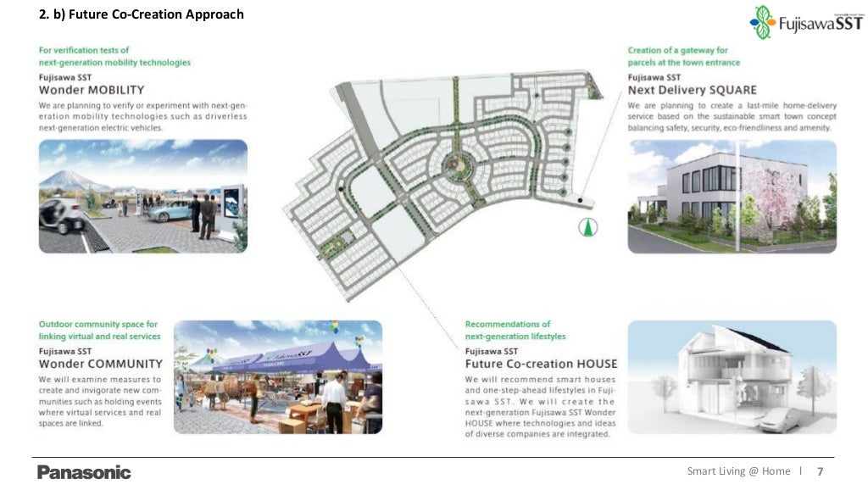Click the 'Future Co-creation HOUSE' heading
The width and height of the screenshot is (868, 490).
(x=541, y=364)
